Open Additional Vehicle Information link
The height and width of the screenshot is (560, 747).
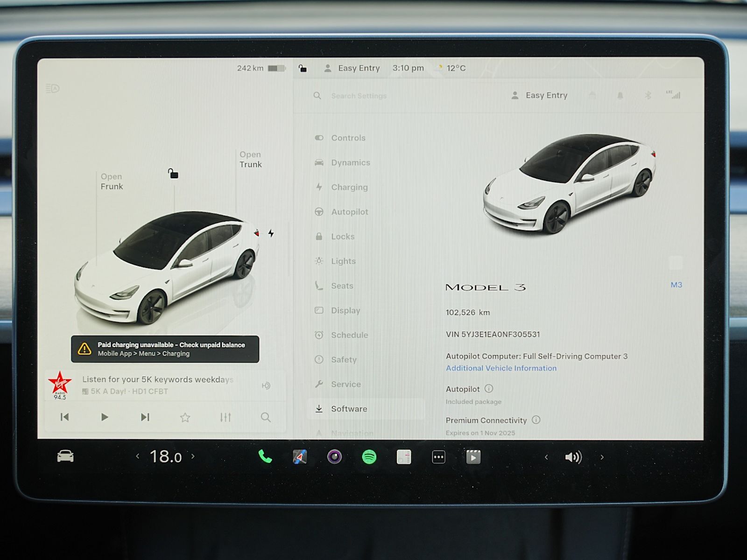pyautogui.click(x=501, y=368)
